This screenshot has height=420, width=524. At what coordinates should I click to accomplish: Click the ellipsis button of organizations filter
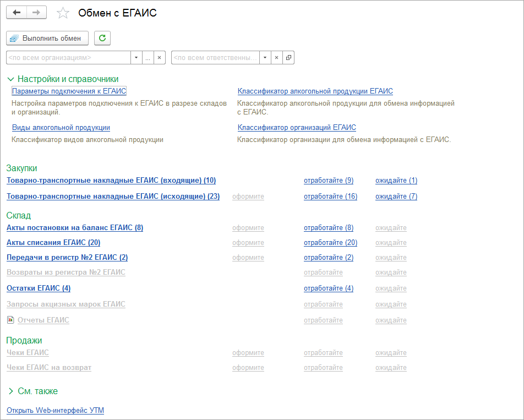coord(148,57)
